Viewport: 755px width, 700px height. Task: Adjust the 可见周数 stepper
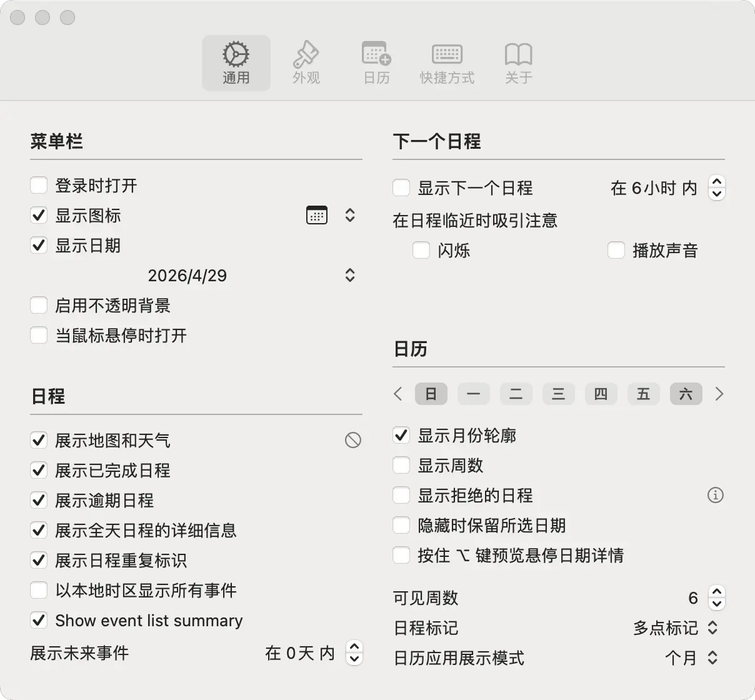[717, 598]
